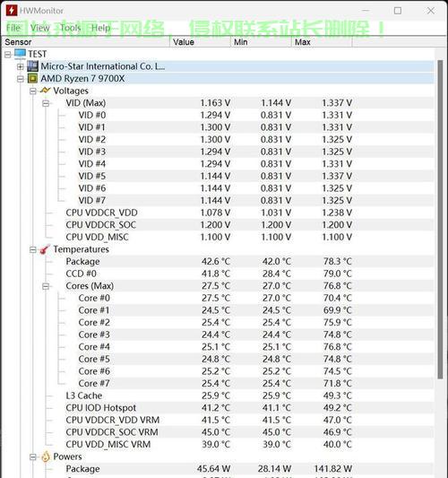The width and height of the screenshot is (448, 478).
Task: Click the HWMonitor lightning app icon
Action: 12,11
